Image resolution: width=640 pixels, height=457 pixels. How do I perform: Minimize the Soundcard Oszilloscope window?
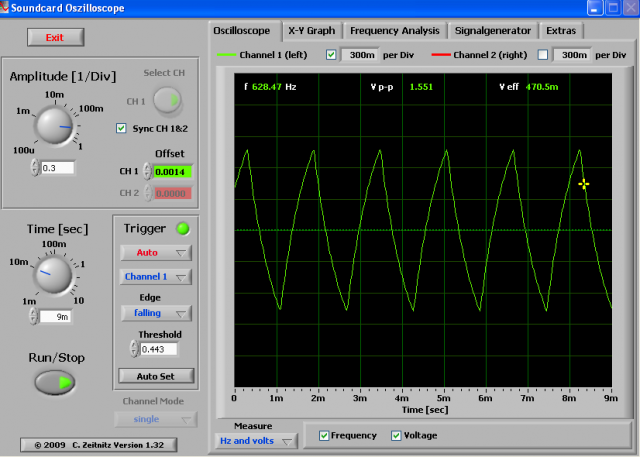(595, 8)
